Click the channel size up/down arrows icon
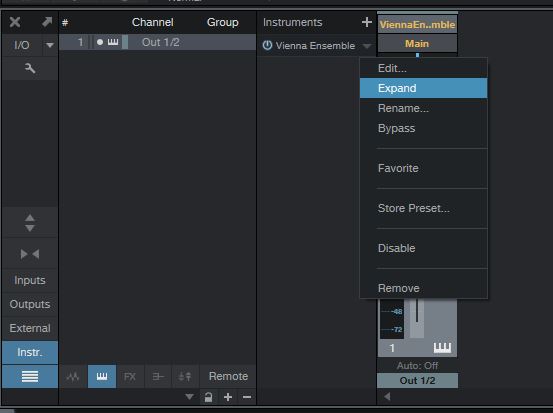This screenshot has width=553, height=413. 30,223
